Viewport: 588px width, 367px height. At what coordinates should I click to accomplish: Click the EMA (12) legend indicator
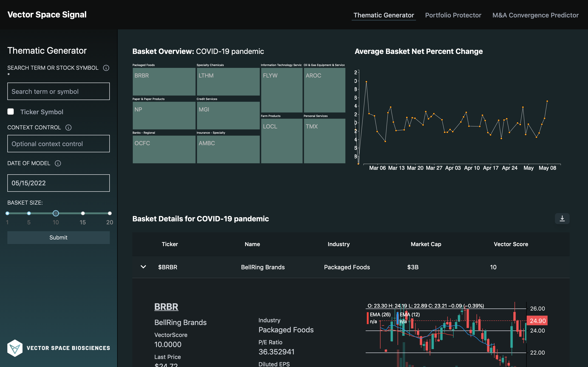tap(410, 314)
